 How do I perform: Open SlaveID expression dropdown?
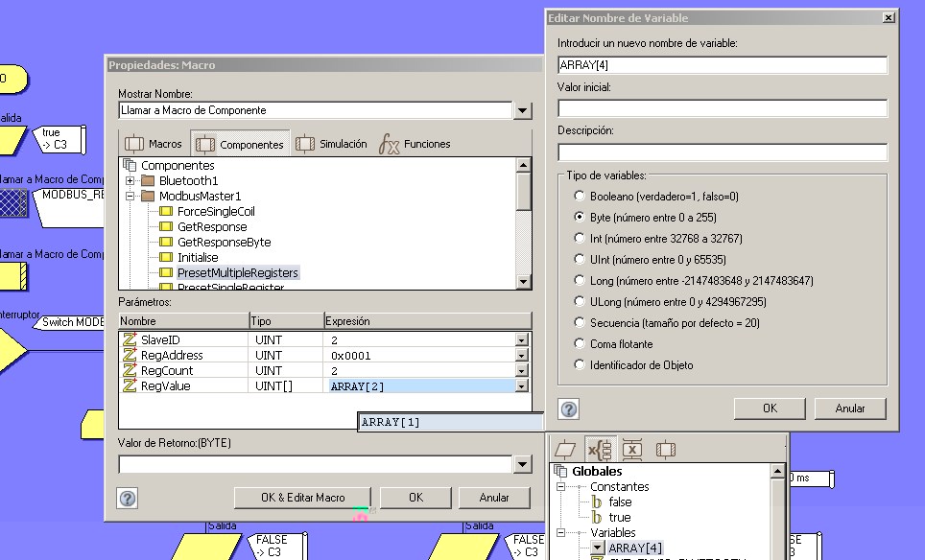(x=521, y=340)
